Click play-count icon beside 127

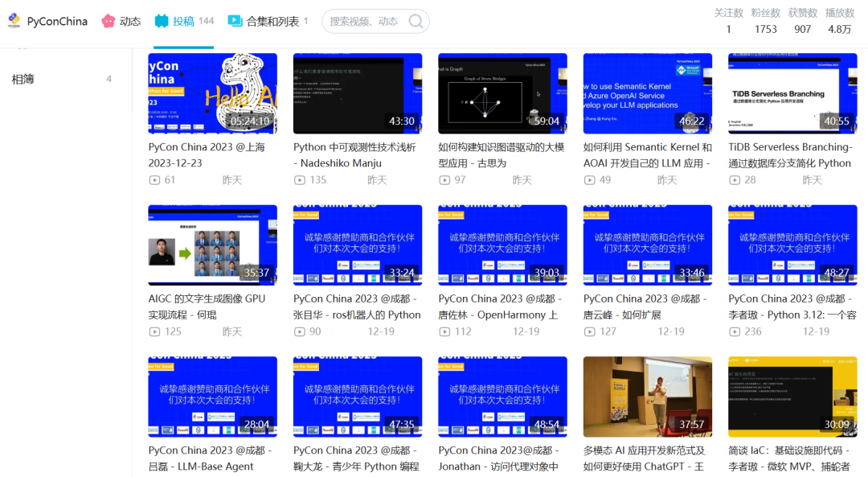tap(590, 332)
